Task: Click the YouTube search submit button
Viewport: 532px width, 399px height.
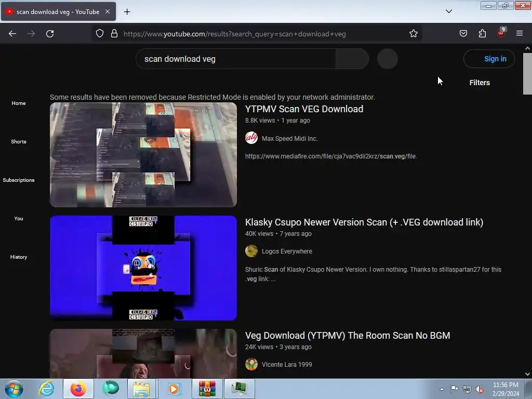Action: (x=352, y=59)
